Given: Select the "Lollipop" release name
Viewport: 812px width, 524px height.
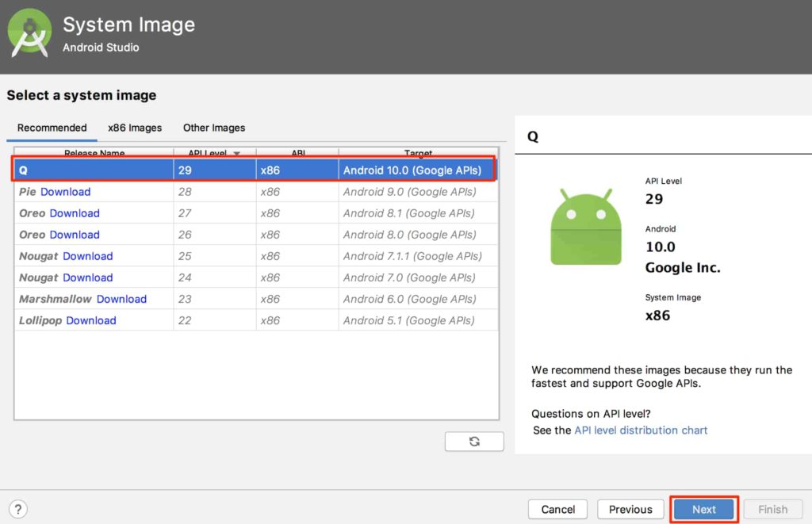Looking at the screenshot, I should 40,320.
